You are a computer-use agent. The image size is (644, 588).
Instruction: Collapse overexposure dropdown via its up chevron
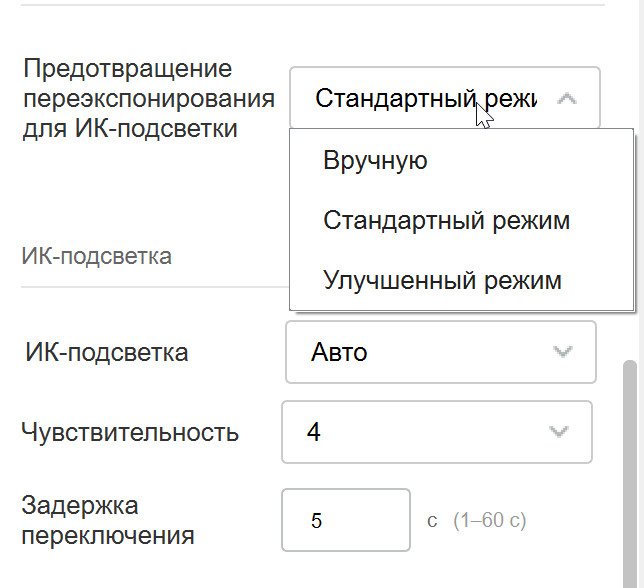(567, 99)
